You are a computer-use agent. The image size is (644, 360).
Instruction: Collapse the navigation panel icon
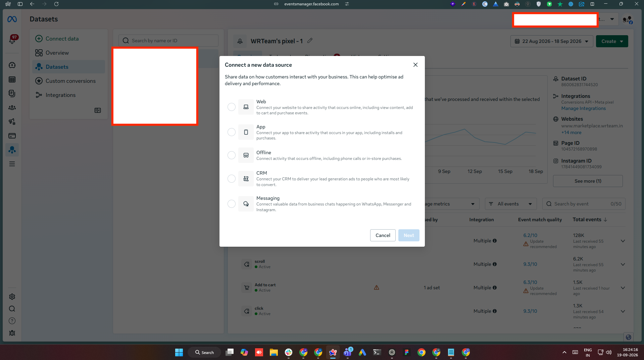(98, 110)
